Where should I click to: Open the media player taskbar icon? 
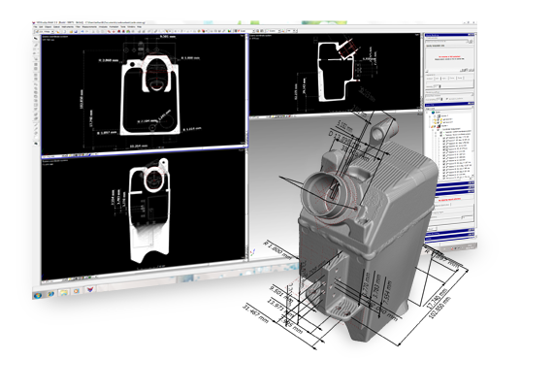76,291
